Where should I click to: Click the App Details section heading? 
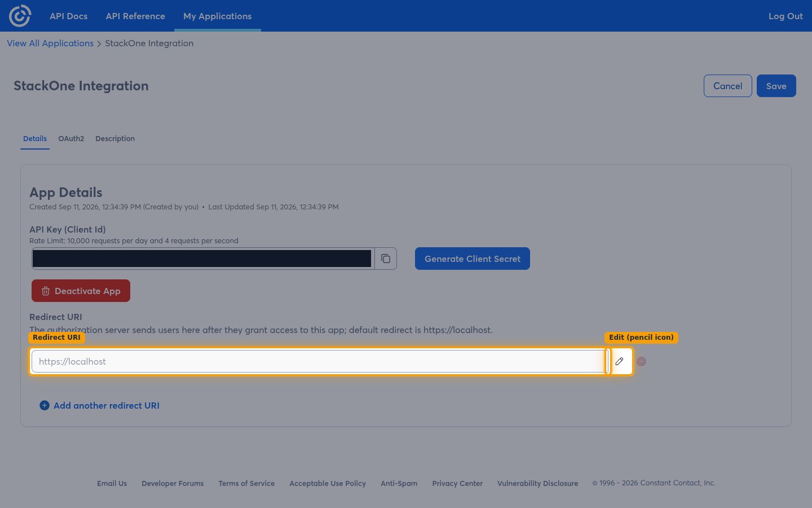pyautogui.click(x=66, y=192)
